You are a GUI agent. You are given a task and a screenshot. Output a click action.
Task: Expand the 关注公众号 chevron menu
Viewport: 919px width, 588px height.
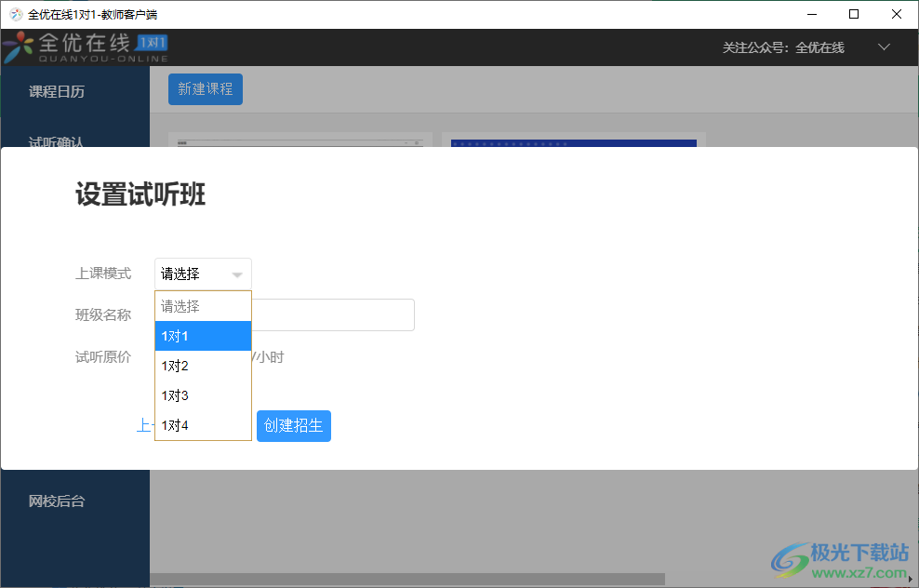tap(884, 47)
